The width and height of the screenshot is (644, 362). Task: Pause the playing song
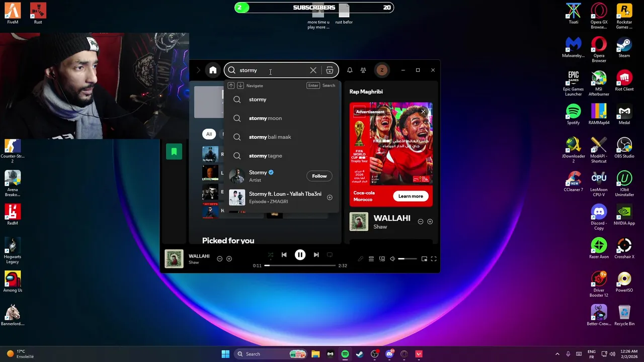[300, 255]
